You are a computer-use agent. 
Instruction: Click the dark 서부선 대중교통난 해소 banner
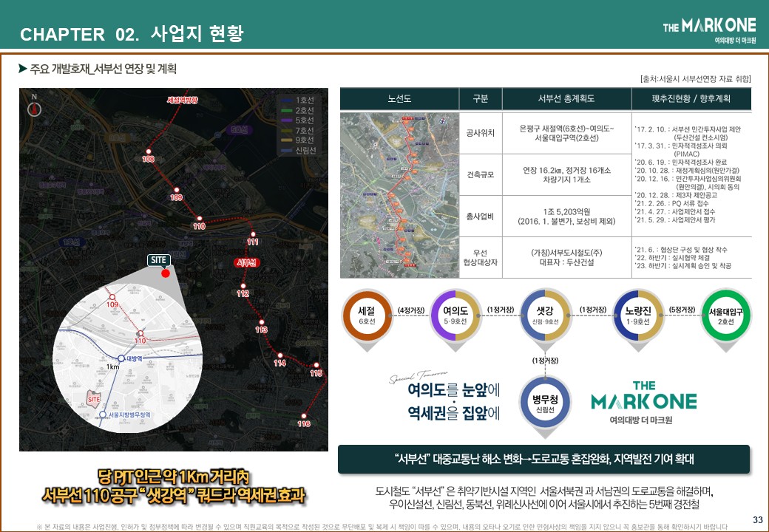544,459
